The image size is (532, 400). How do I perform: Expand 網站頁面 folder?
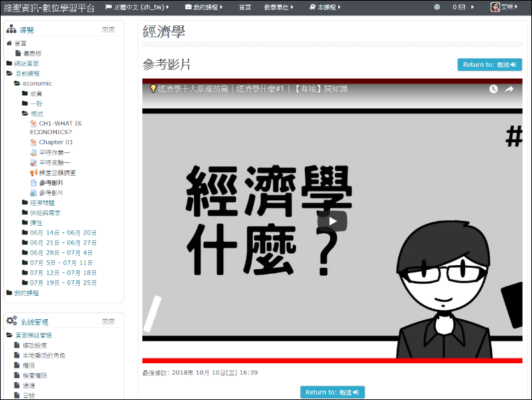click(x=27, y=63)
